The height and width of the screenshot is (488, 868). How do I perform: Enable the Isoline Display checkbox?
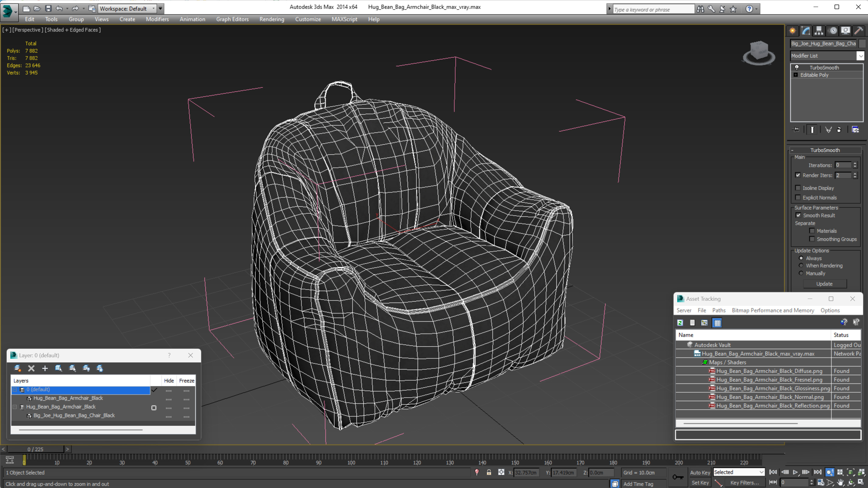click(798, 188)
